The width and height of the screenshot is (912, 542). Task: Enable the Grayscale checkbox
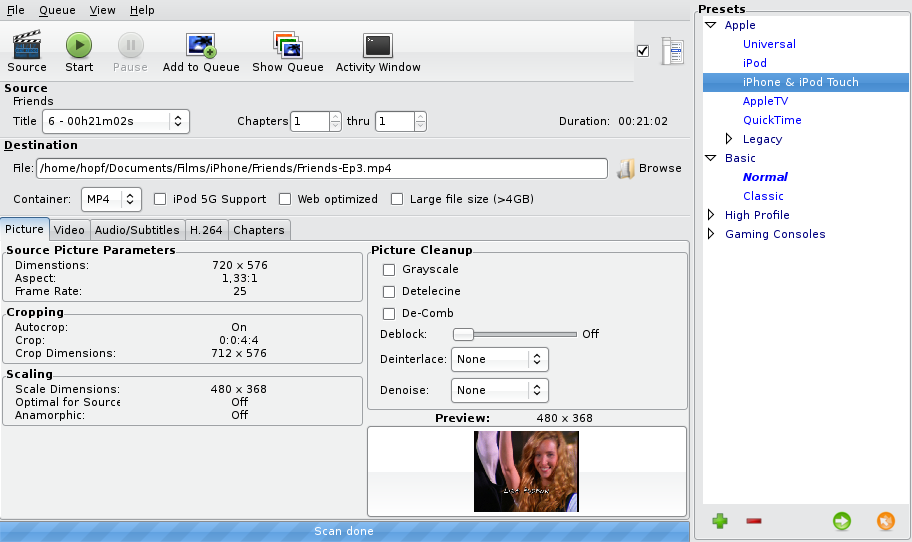389,270
